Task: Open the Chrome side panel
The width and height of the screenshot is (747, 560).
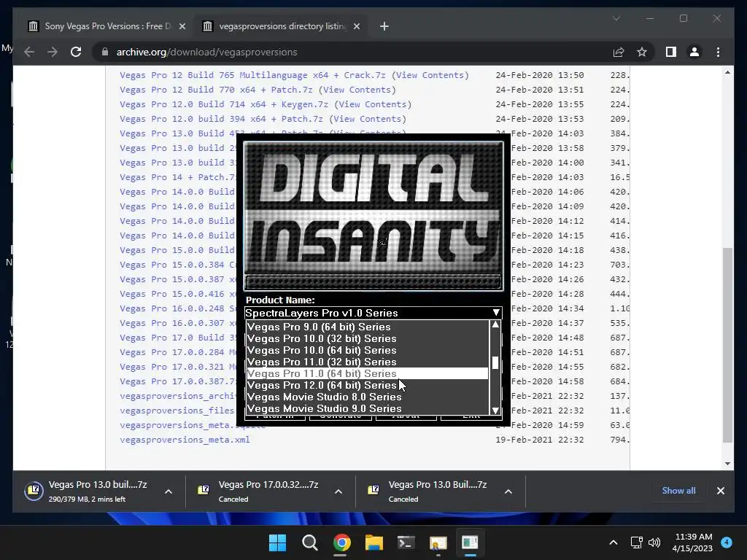Action: click(671, 52)
